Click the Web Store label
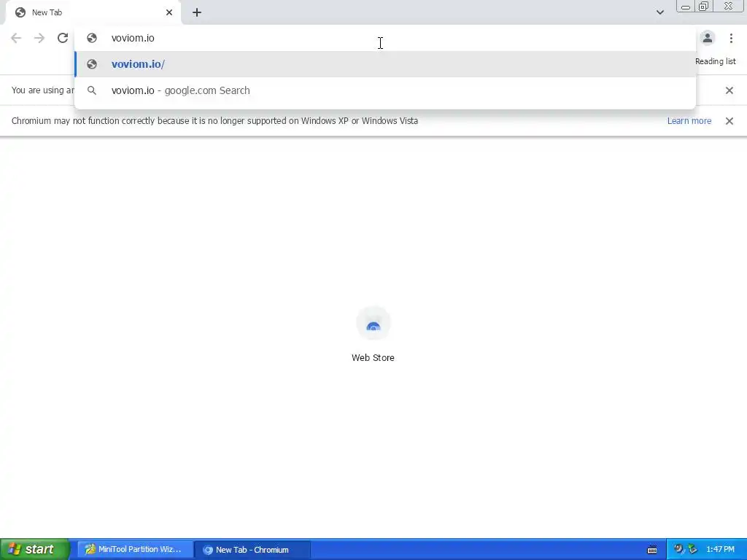The height and width of the screenshot is (560, 747). click(x=373, y=357)
